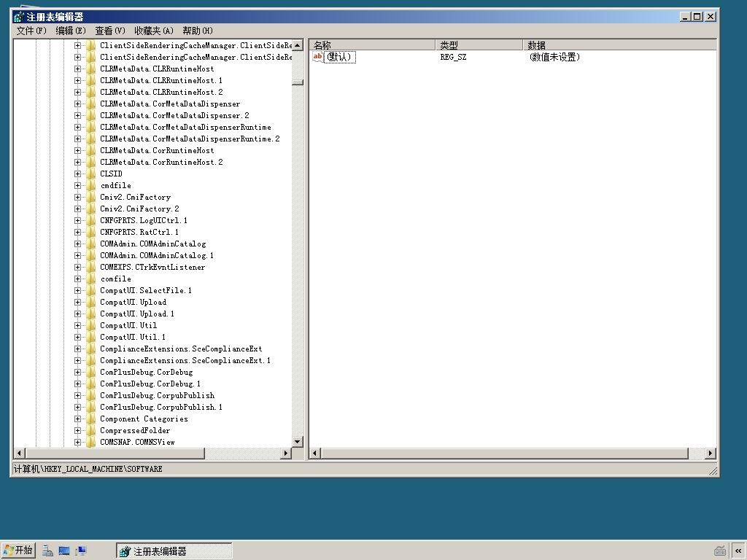Viewport: 747px width, 560px height.
Task: Click tree pane scroll down arrow
Action: (298, 442)
